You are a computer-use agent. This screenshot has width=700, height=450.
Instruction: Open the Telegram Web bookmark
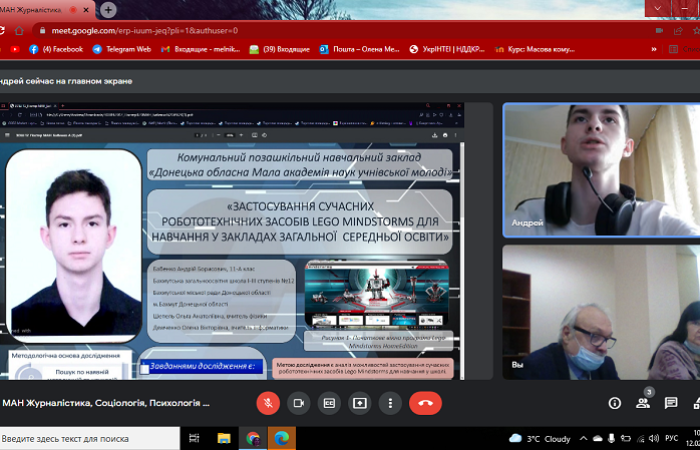[120, 48]
